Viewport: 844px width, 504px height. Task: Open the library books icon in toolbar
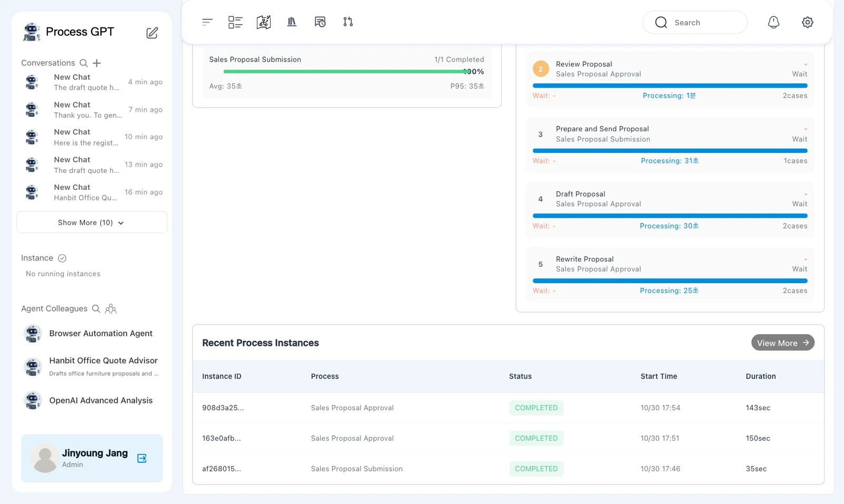tap(292, 22)
